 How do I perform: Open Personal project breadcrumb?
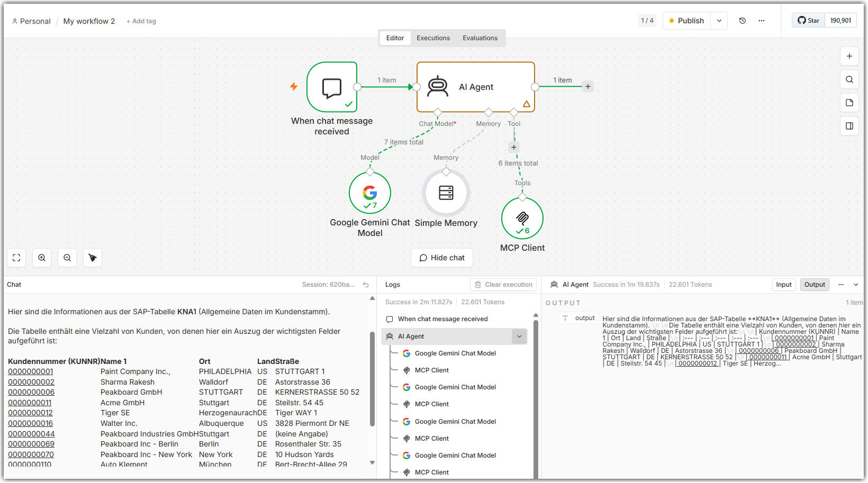coord(31,21)
